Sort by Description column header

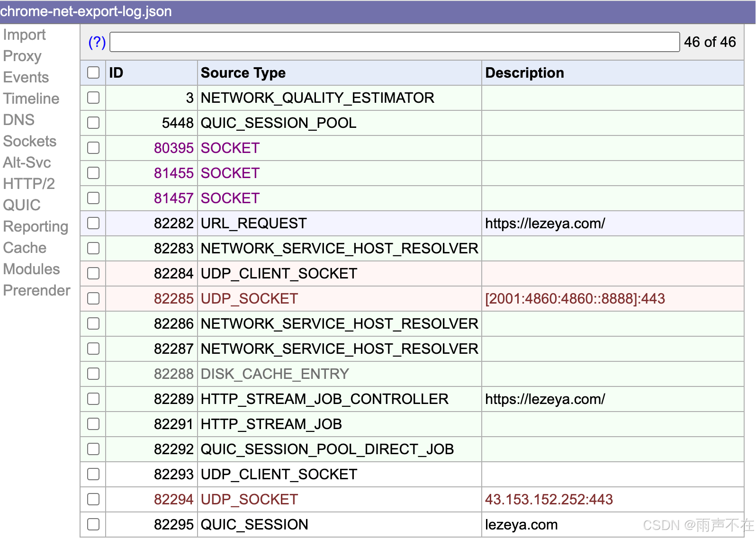[x=524, y=72]
